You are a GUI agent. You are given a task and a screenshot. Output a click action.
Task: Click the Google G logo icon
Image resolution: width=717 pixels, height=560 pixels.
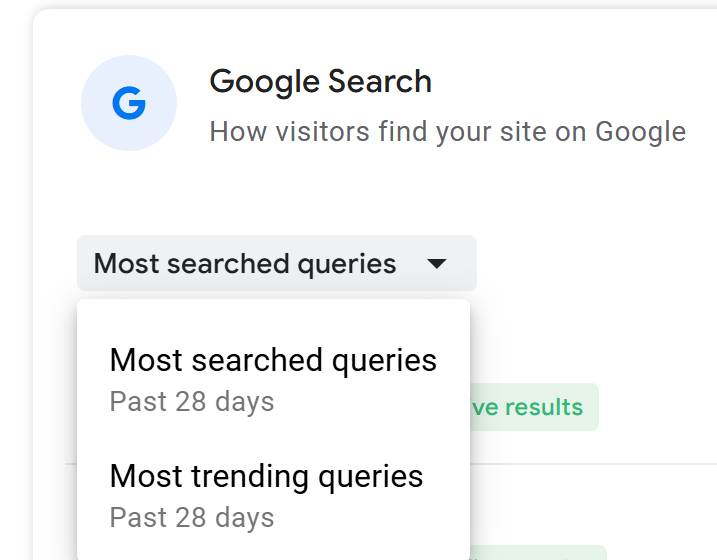[129, 103]
